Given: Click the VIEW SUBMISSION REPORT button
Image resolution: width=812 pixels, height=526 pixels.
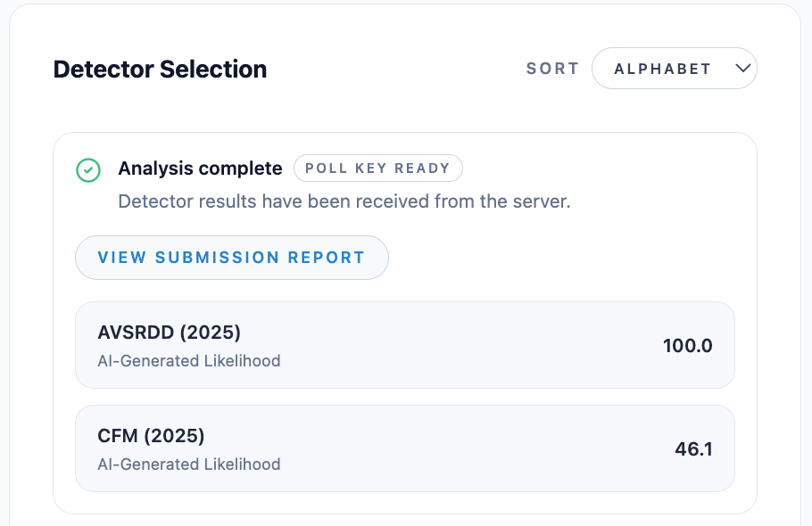Looking at the screenshot, I should (231, 258).
